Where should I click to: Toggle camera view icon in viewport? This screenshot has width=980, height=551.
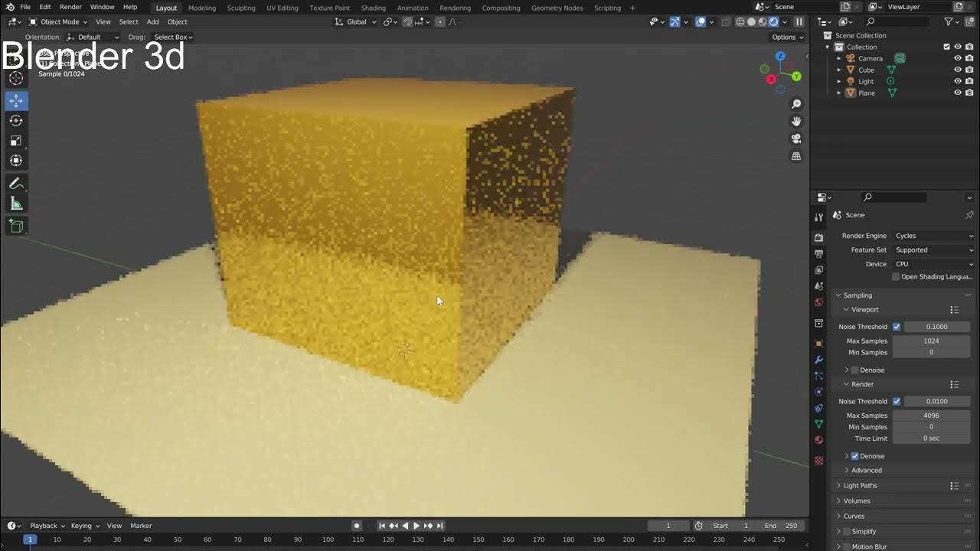tap(796, 139)
